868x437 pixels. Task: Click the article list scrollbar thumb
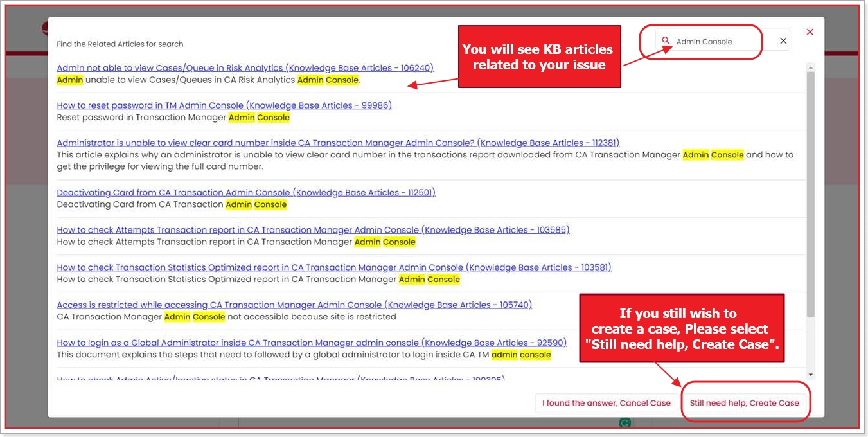click(x=810, y=193)
